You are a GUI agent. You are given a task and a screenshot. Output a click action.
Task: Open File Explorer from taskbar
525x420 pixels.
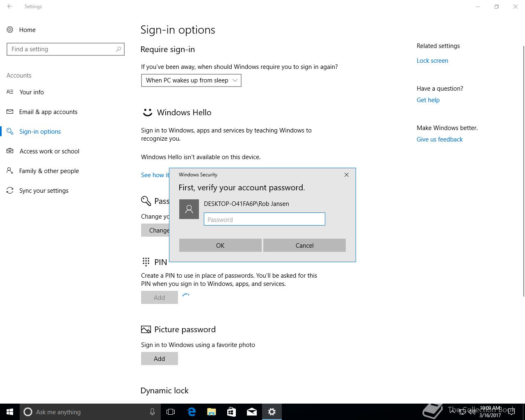[212, 412]
